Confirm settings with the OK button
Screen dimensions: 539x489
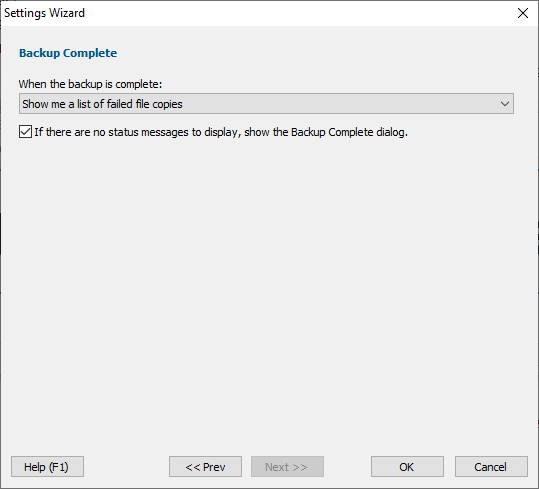(x=407, y=467)
